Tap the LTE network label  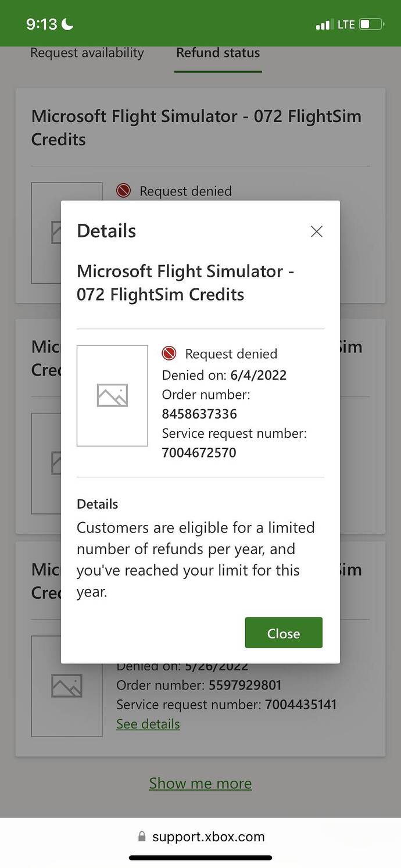346,24
